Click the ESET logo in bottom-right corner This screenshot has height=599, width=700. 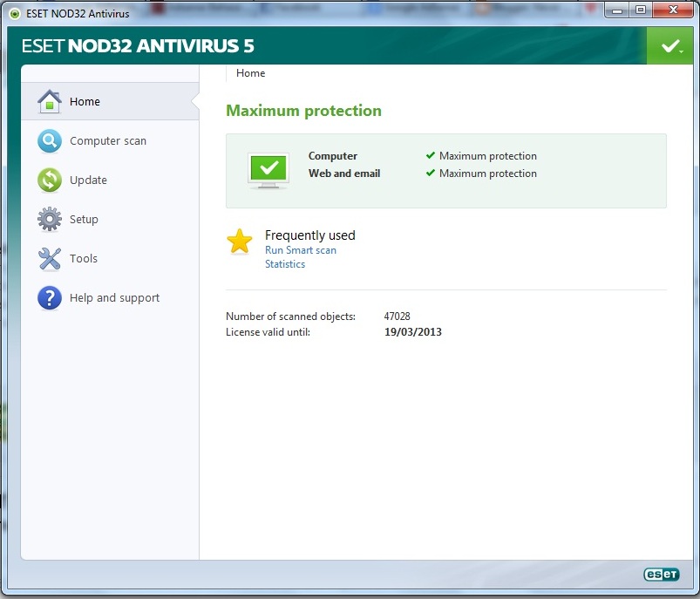660,574
